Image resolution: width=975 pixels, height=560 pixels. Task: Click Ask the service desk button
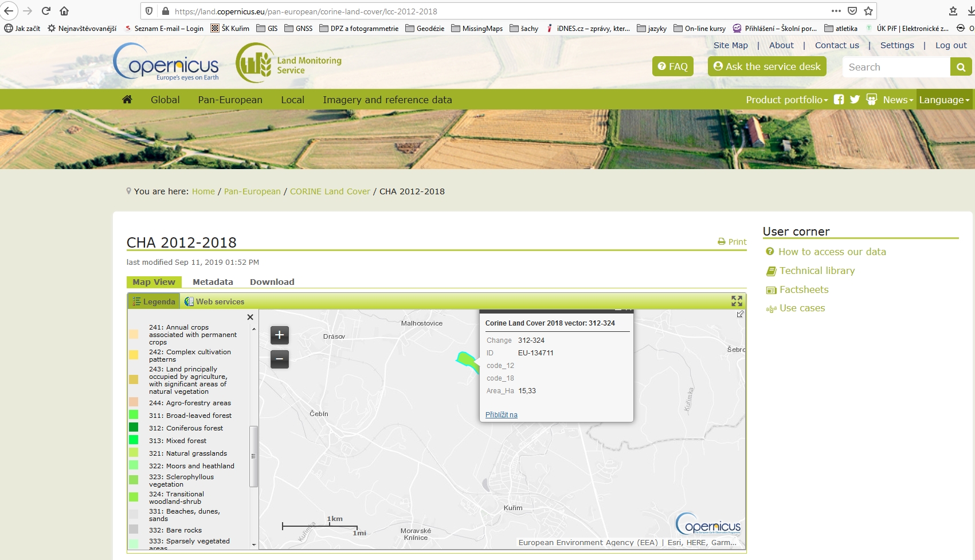pos(767,66)
